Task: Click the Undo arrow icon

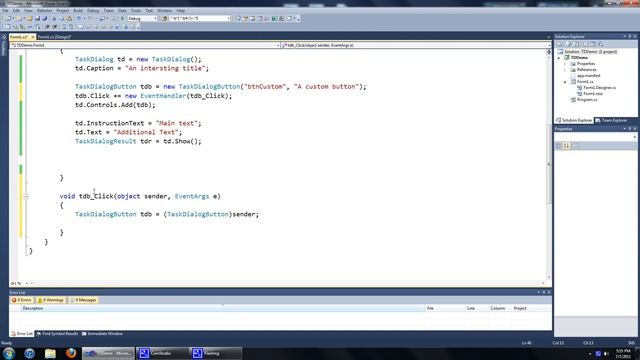Action: tap(78, 18)
